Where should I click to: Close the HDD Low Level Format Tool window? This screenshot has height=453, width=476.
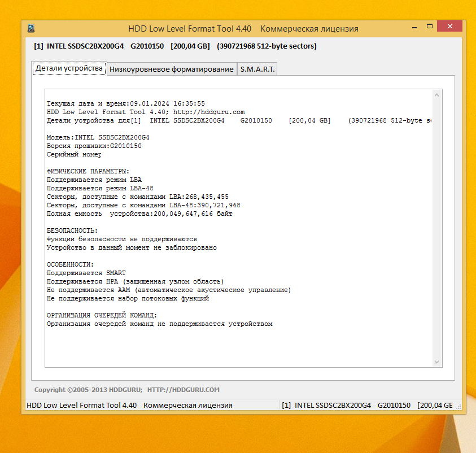(x=449, y=27)
